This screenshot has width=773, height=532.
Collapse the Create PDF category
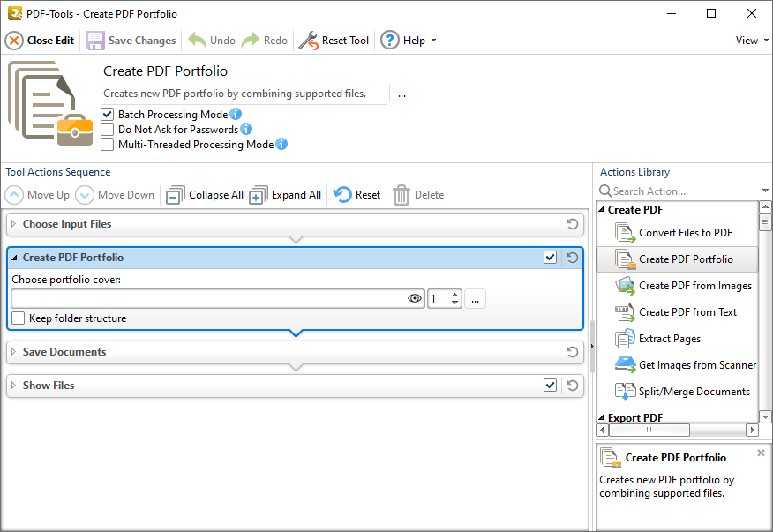[602, 210]
